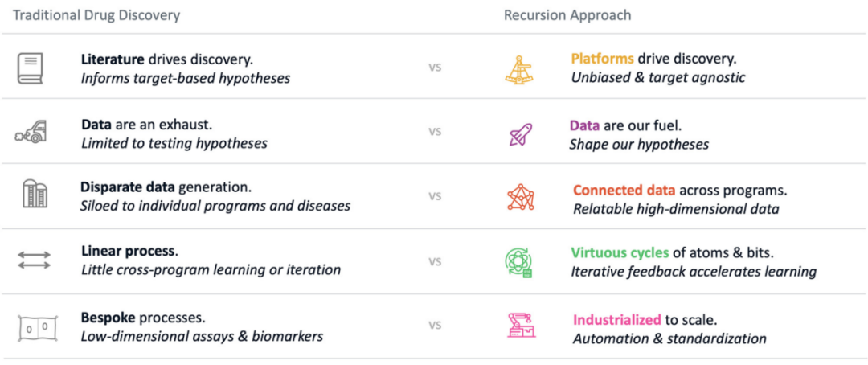Click the silo buildings icon
868x365 pixels.
34,195
